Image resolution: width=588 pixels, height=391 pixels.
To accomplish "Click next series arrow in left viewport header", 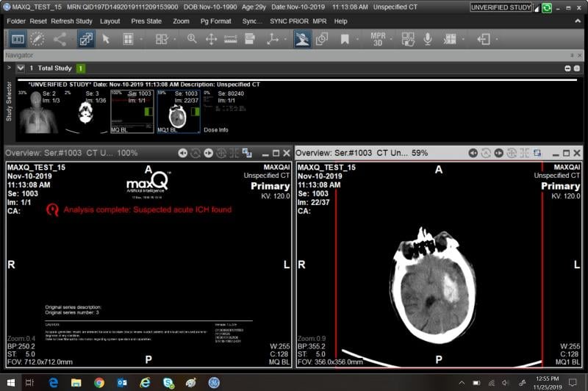I will [209, 153].
